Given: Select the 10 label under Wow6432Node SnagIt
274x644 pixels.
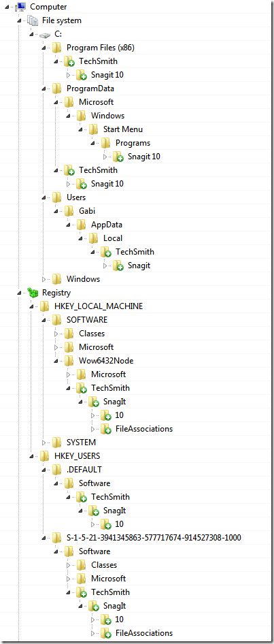Looking at the screenshot, I should click(120, 415).
